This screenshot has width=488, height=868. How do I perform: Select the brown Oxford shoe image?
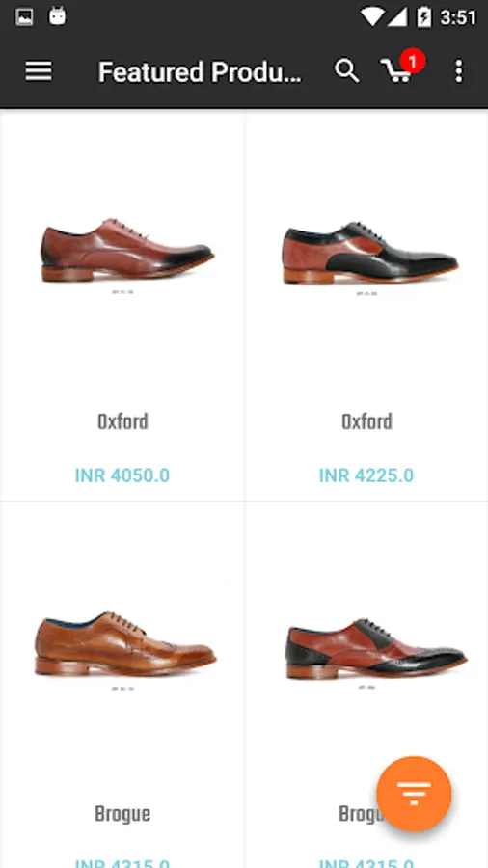127,250
